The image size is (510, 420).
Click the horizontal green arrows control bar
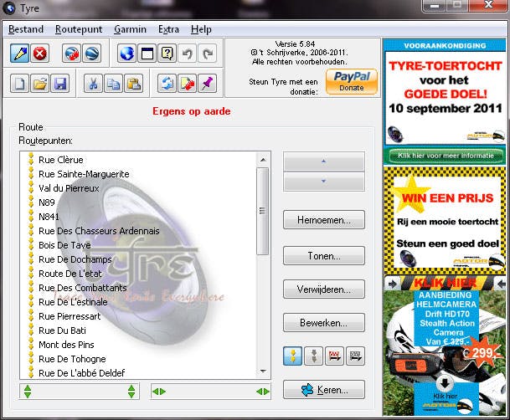pos(211,392)
